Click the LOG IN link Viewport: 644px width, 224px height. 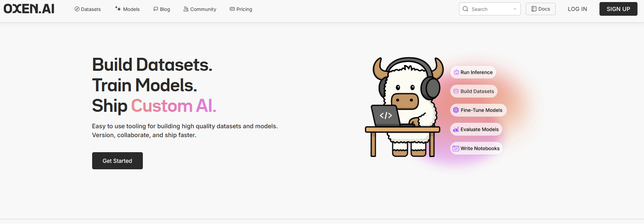(x=577, y=9)
